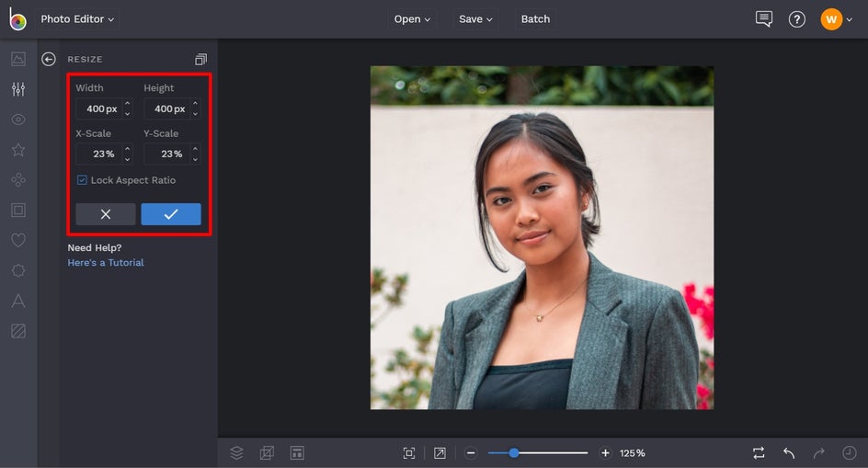Open the Touch Up eye icon

tap(18, 120)
